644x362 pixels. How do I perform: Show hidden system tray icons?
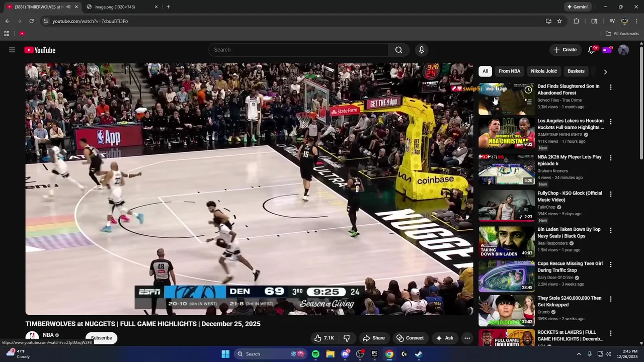(x=579, y=354)
